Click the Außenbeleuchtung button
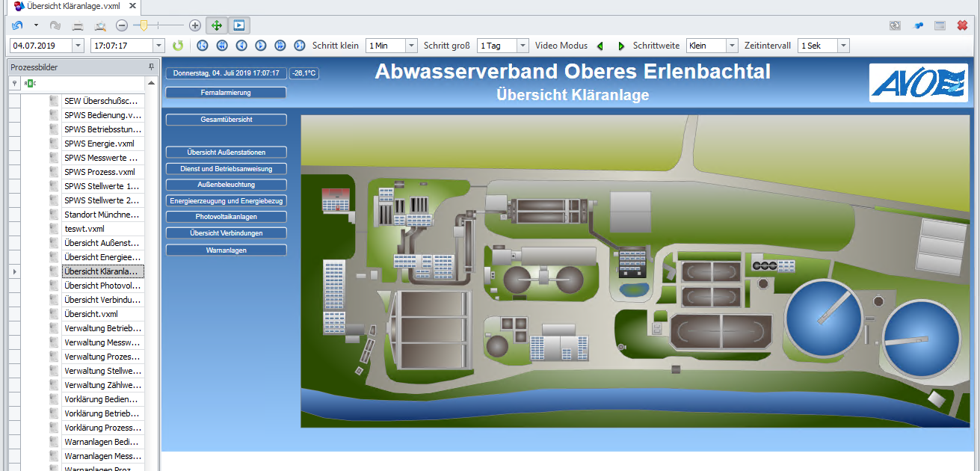 (x=226, y=185)
